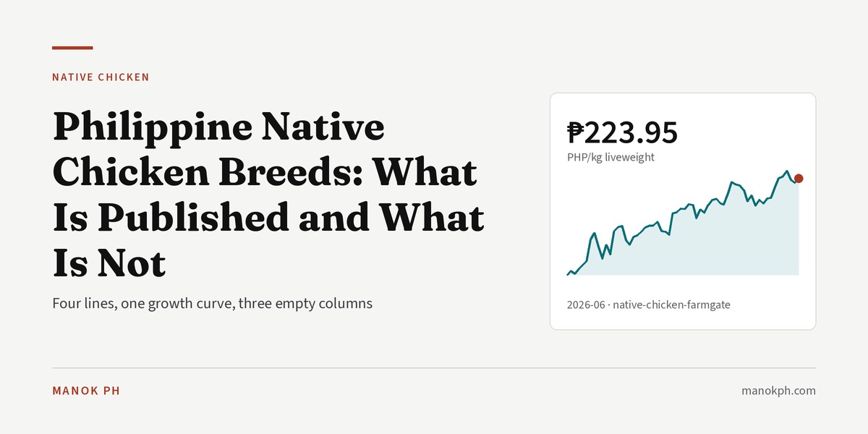
Task: Click the words 'Is Not' in headline
Action: [x=109, y=262]
